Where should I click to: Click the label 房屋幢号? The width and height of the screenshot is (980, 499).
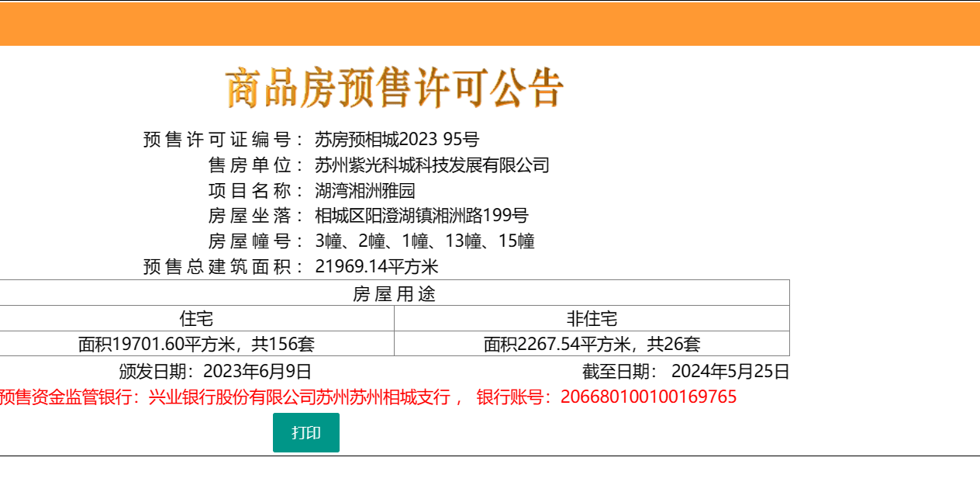coord(249,241)
